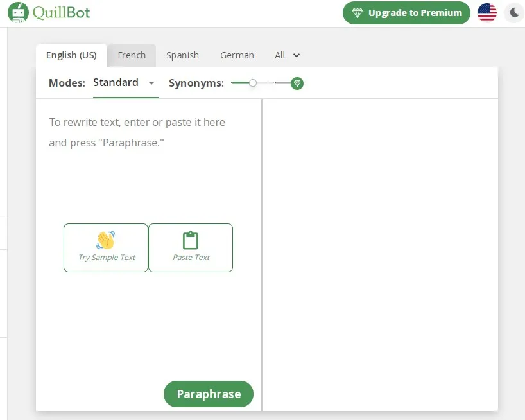Choose the German language tab
Screen dimensions: 525x420
click(x=237, y=55)
